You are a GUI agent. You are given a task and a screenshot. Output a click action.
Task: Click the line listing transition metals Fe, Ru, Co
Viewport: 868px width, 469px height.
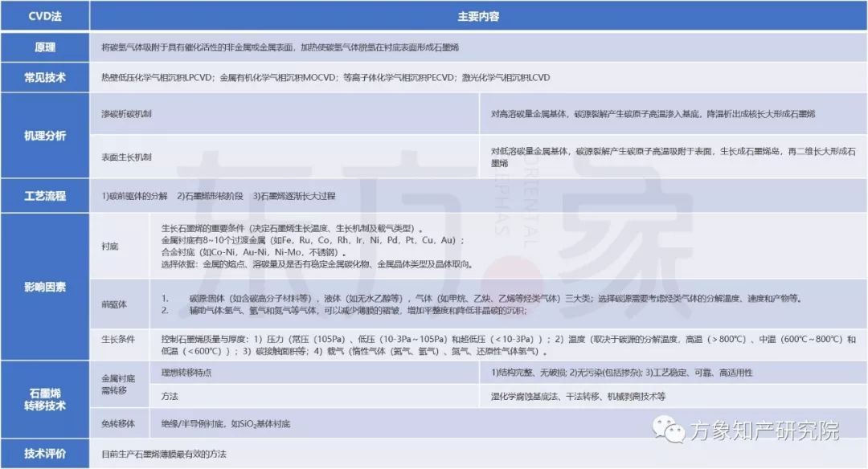(313, 240)
